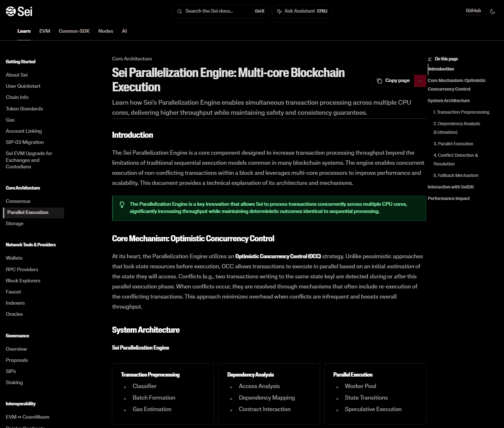Open About Sei in the sidebar
This screenshot has width=504, height=428.
[17, 75]
